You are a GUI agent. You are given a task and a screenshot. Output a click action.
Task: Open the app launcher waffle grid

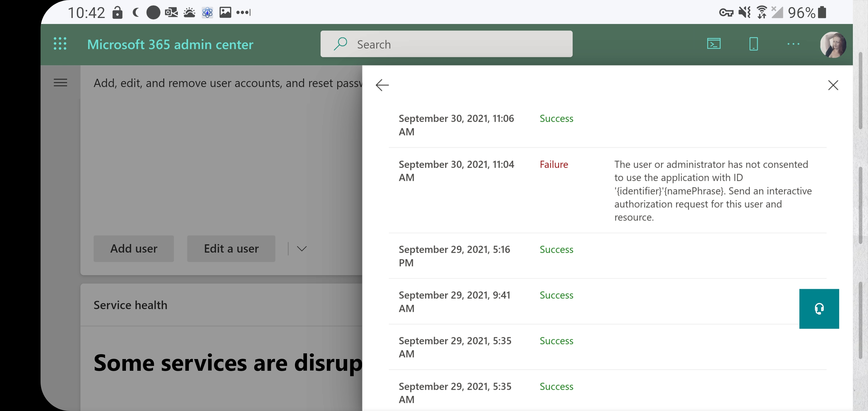[60, 44]
